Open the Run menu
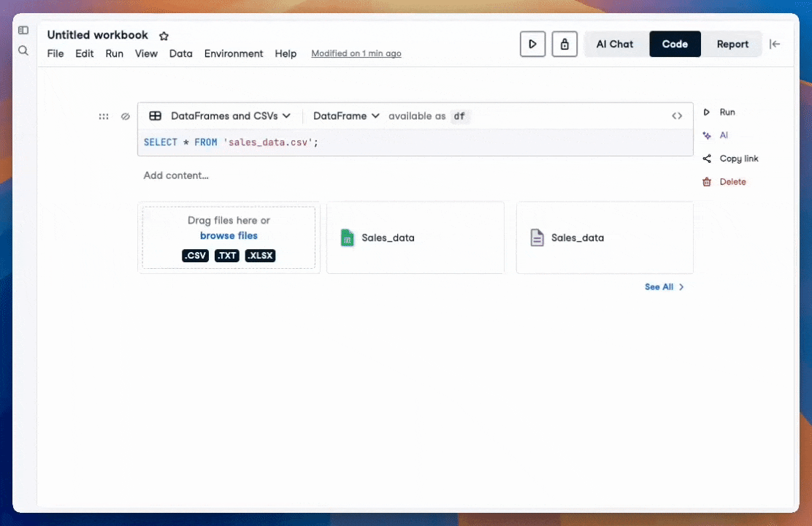The height and width of the screenshot is (526, 812). tap(115, 53)
